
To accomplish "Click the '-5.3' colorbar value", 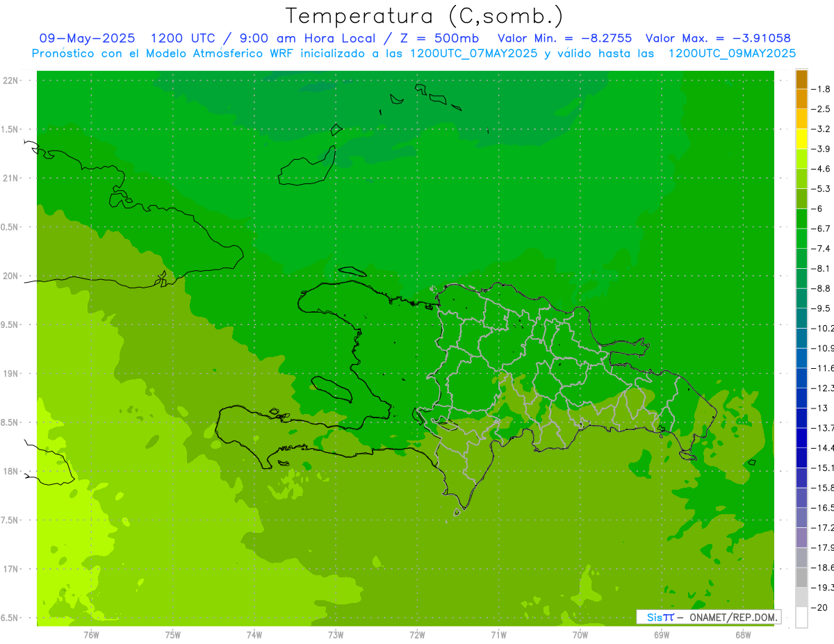I will click(x=821, y=189).
